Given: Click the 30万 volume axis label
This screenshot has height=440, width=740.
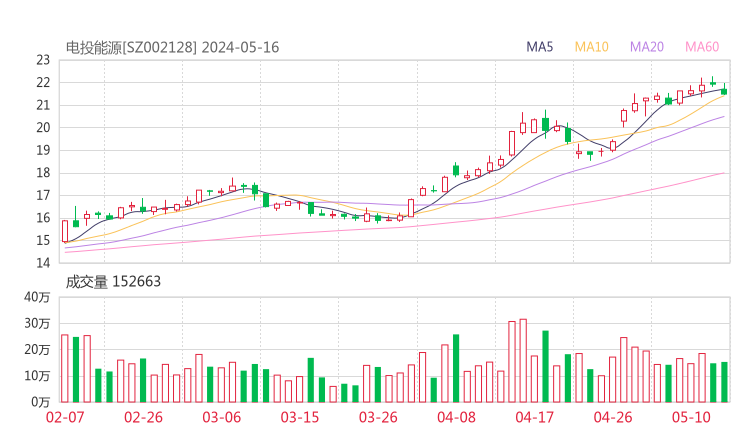Looking at the screenshot, I should point(37,323).
